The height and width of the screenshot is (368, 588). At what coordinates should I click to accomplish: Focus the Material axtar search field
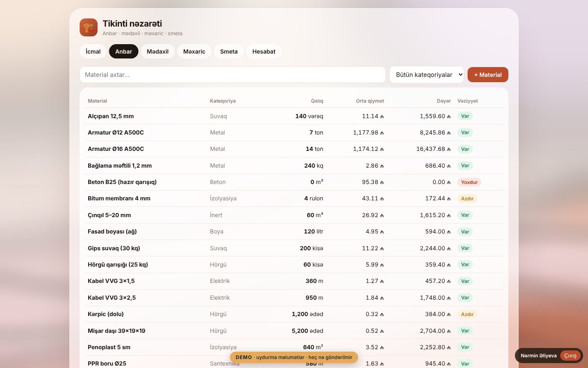(x=233, y=75)
